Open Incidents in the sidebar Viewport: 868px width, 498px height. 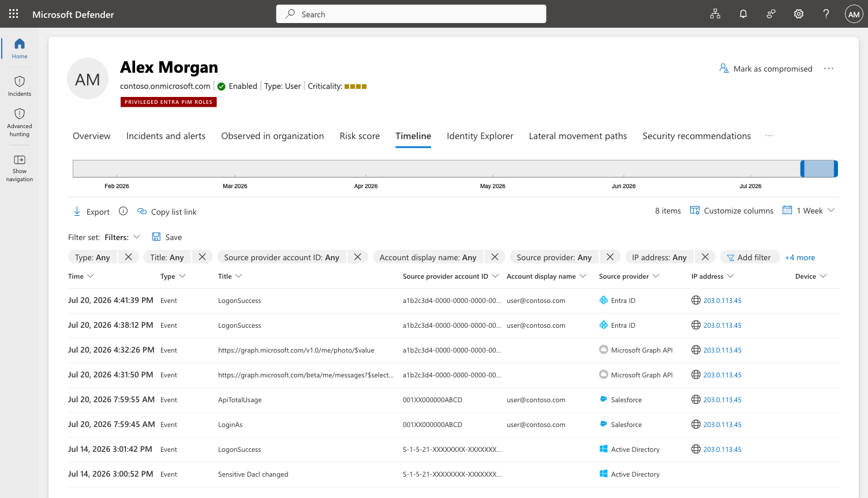(20, 86)
